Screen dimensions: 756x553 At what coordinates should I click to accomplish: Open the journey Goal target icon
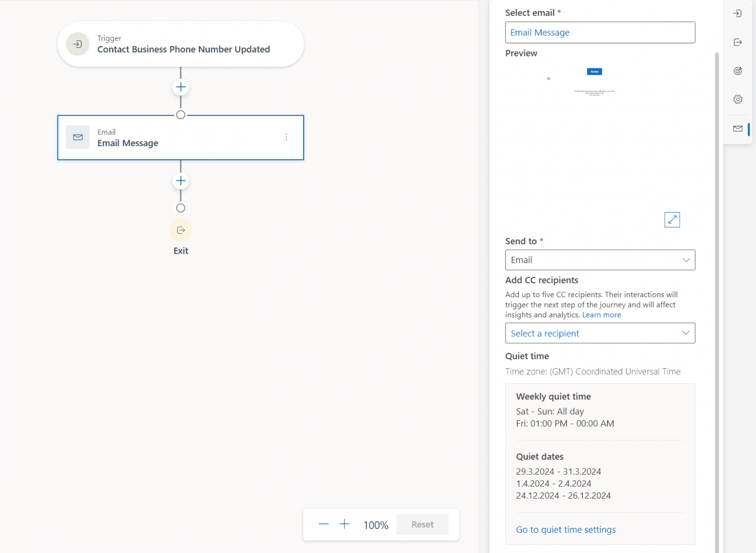pyautogui.click(x=738, y=70)
